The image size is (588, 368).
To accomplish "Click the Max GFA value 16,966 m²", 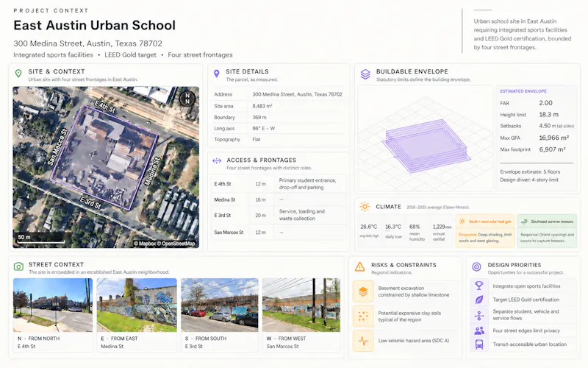I will (554, 138).
